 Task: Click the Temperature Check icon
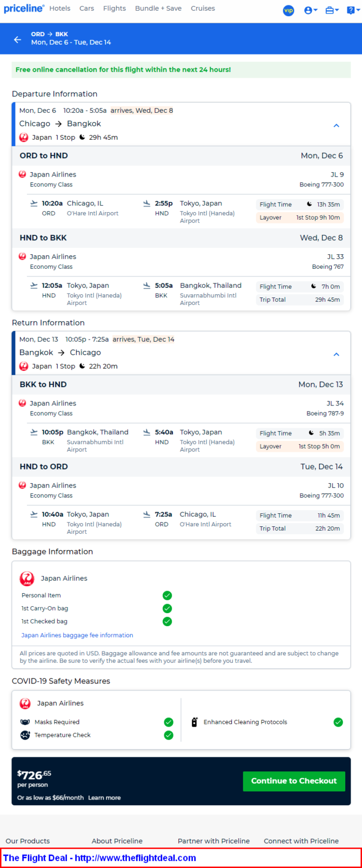(x=25, y=735)
